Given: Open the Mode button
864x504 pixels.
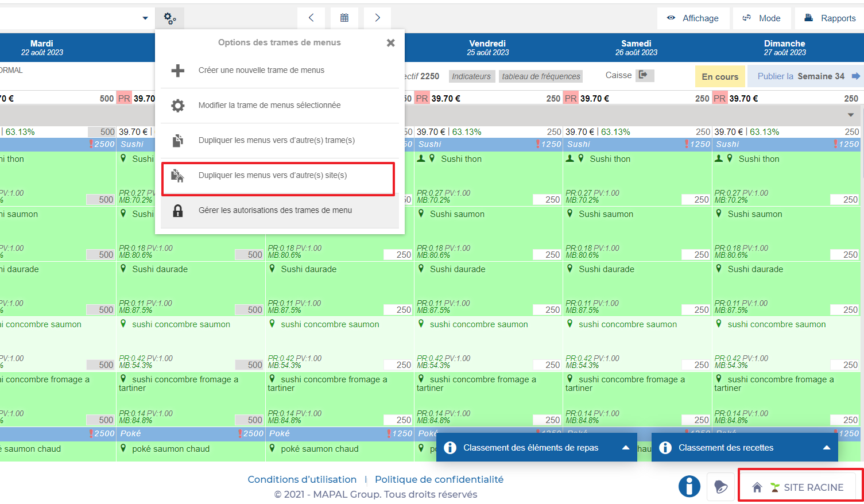Looking at the screenshot, I should (x=762, y=18).
